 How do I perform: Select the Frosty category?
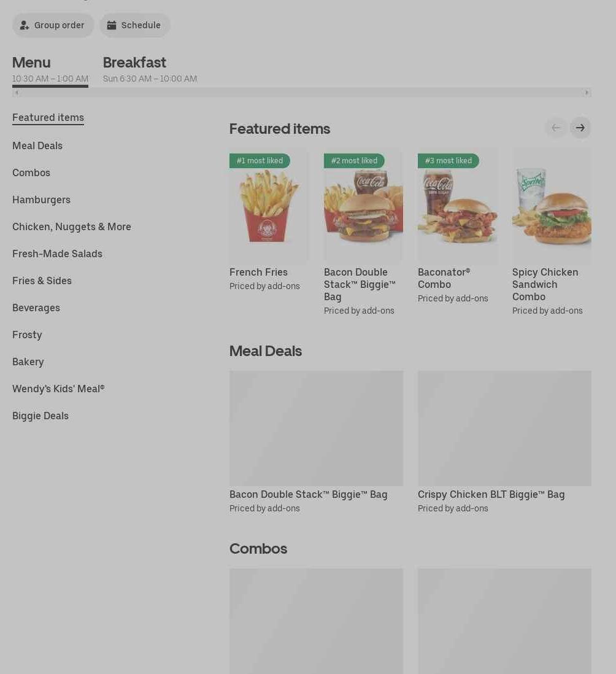(27, 335)
